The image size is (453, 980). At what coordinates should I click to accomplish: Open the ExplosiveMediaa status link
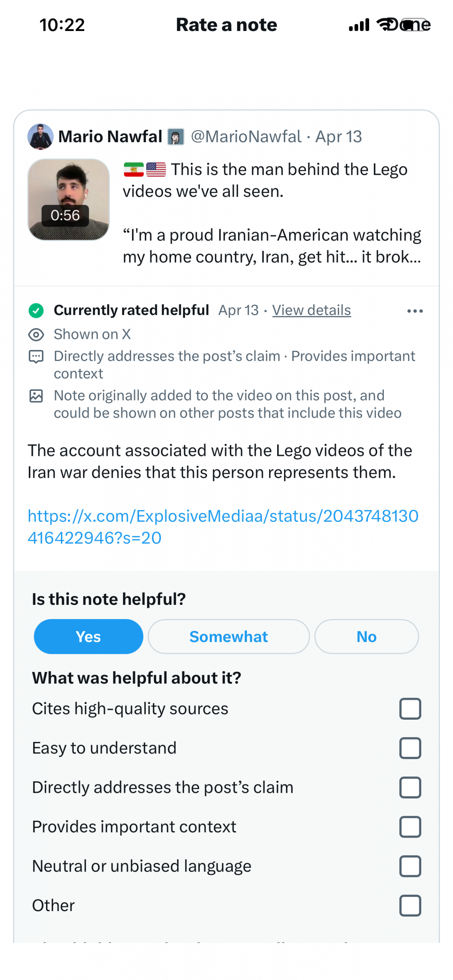[x=223, y=527]
